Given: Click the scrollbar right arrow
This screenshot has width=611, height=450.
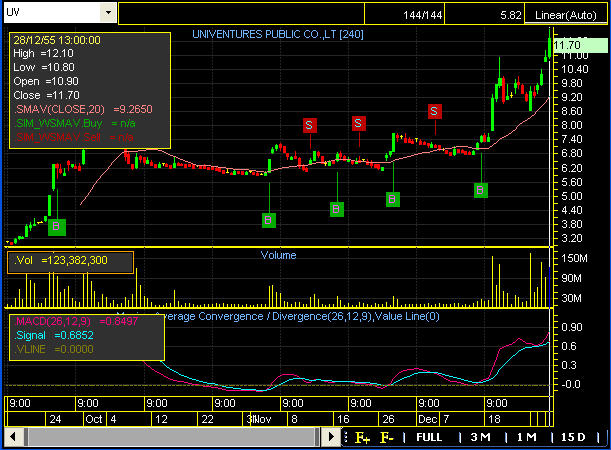Looking at the screenshot, I should point(330,436).
